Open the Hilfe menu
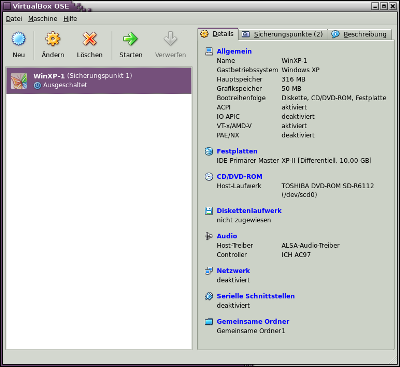The height and width of the screenshot is (367, 400). click(70, 19)
